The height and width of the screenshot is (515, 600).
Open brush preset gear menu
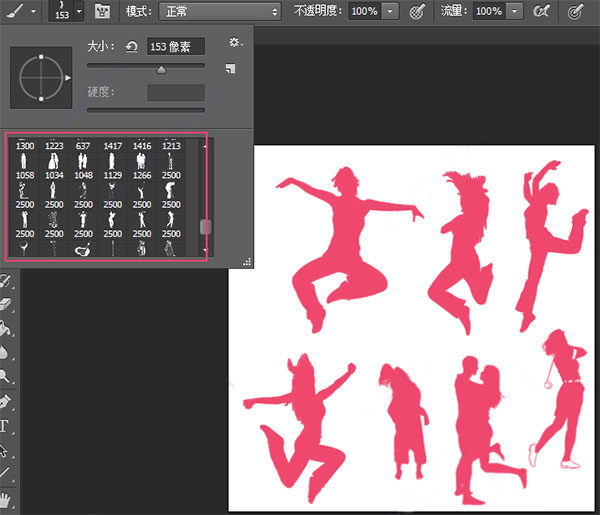tap(235, 43)
